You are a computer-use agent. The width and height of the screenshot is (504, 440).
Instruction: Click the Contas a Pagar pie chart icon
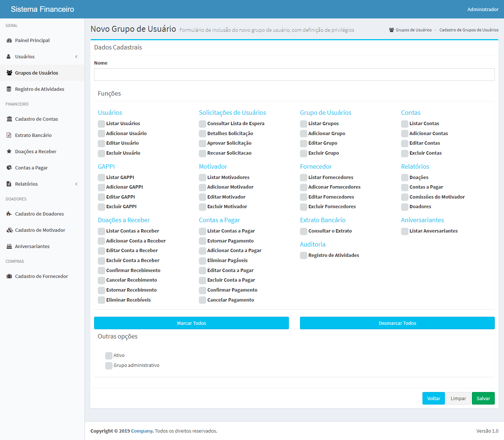(x=9, y=168)
